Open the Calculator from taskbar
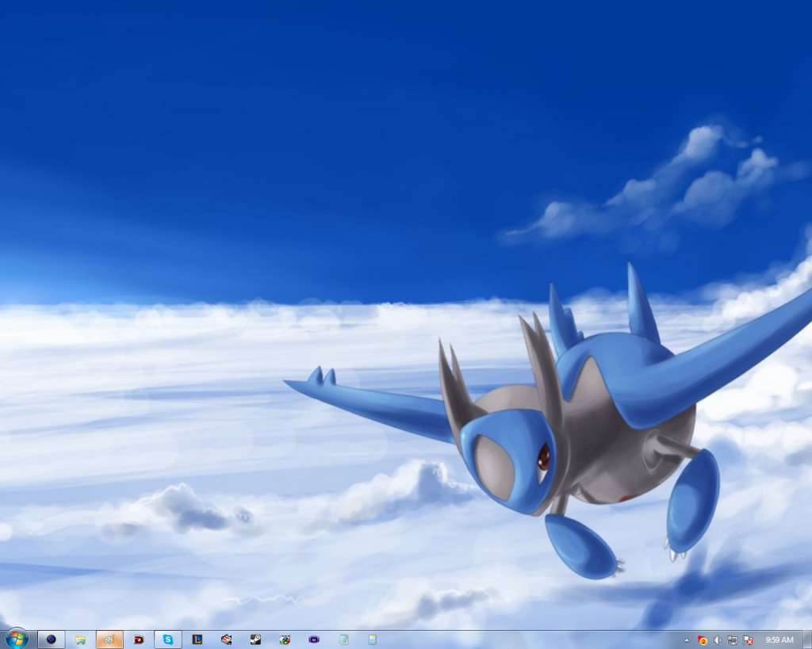 pos(372,639)
